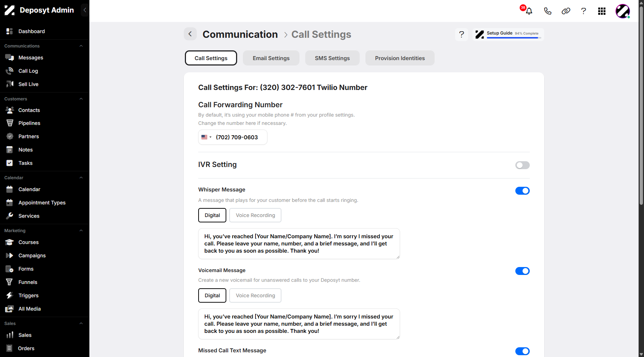The height and width of the screenshot is (357, 644).
Task: Turn off the Voicemail Message toggle
Action: [x=523, y=271]
